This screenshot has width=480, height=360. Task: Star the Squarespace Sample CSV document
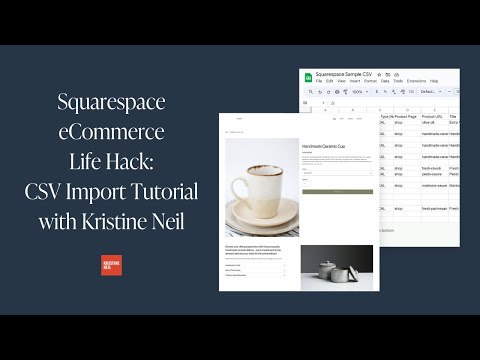[x=379, y=75]
